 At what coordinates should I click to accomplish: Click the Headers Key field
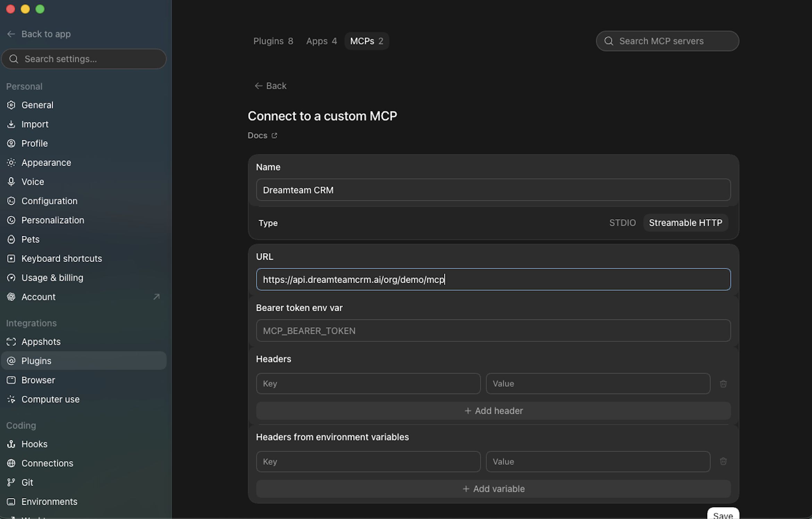click(368, 384)
